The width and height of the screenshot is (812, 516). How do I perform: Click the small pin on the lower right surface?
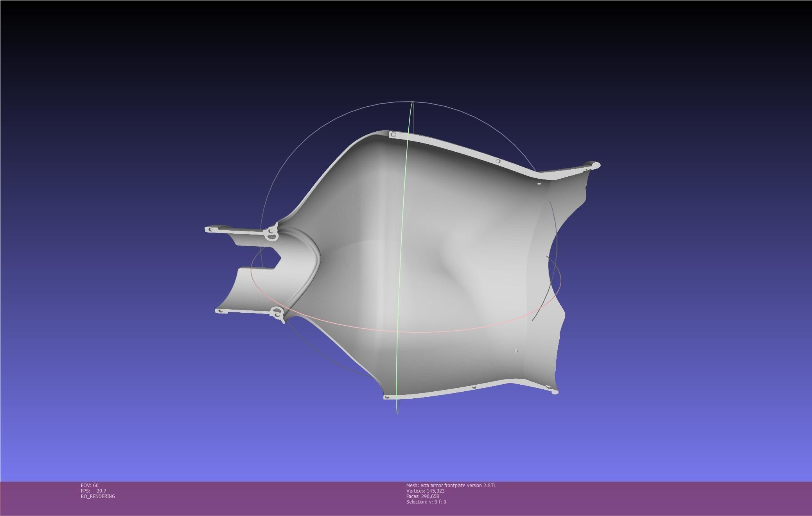coord(516,351)
